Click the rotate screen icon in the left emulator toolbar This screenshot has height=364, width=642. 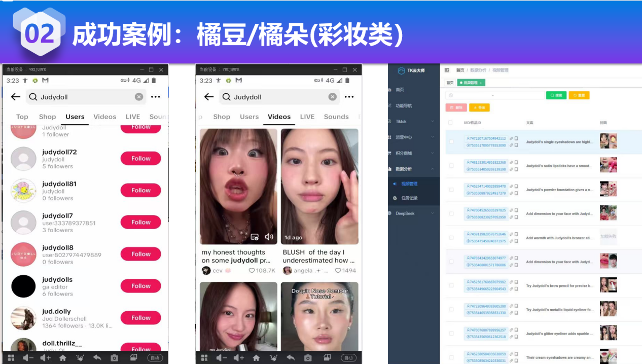point(133,357)
